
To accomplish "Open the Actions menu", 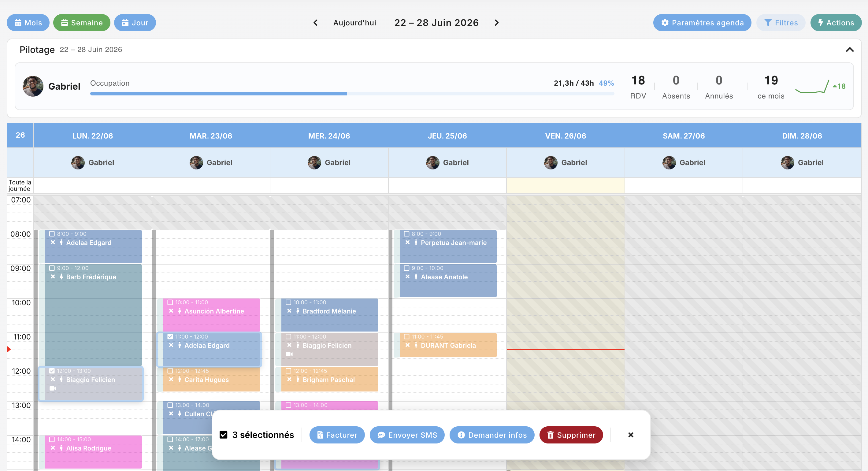I will click(x=836, y=23).
